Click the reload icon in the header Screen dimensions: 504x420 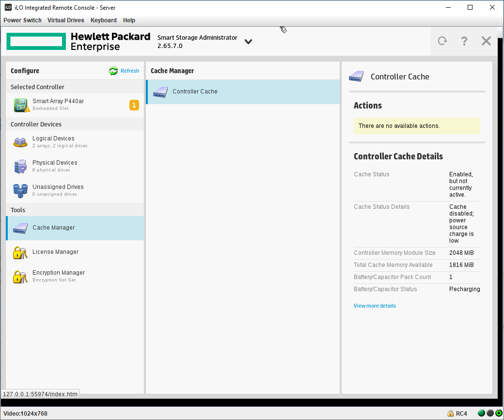point(442,41)
